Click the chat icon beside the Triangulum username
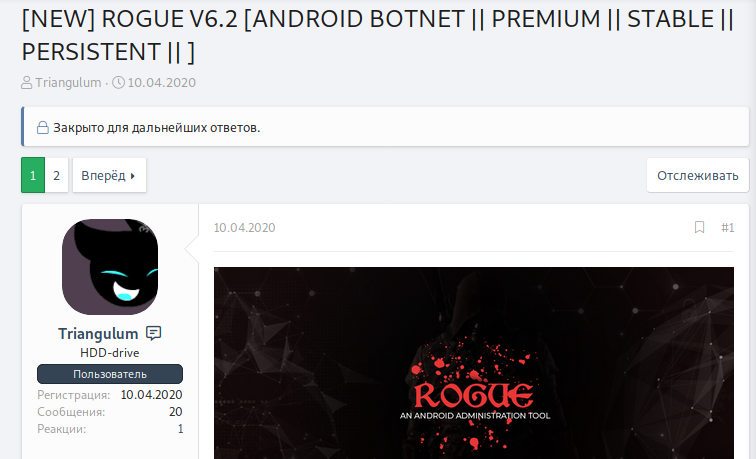756x459 pixels. click(x=153, y=333)
